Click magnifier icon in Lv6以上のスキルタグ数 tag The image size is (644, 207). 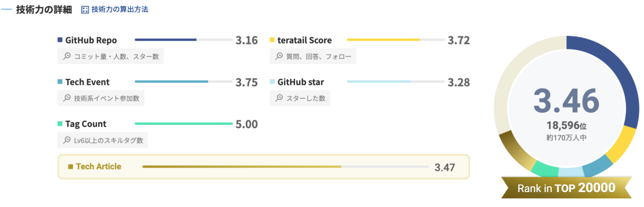pos(67,141)
